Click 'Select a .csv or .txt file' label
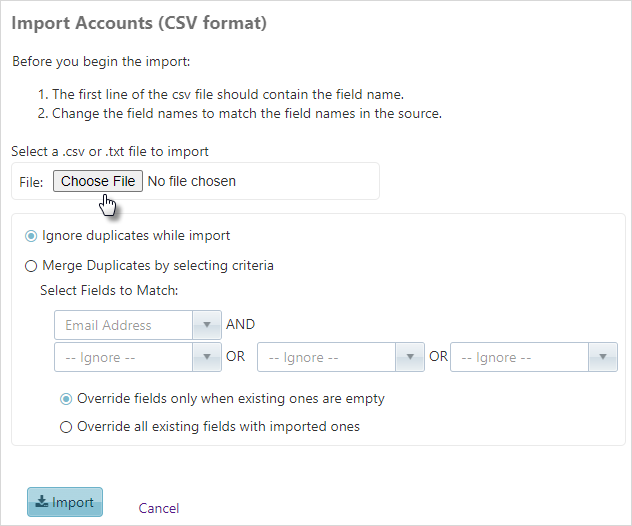Image resolution: width=632 pixels, height=526 pixels. click(x=110, y=152)
